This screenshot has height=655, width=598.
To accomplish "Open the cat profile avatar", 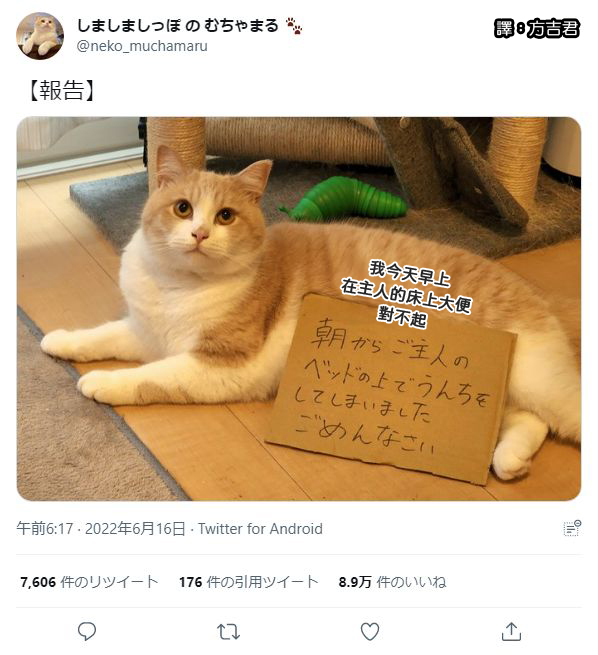I will [40, 36].
